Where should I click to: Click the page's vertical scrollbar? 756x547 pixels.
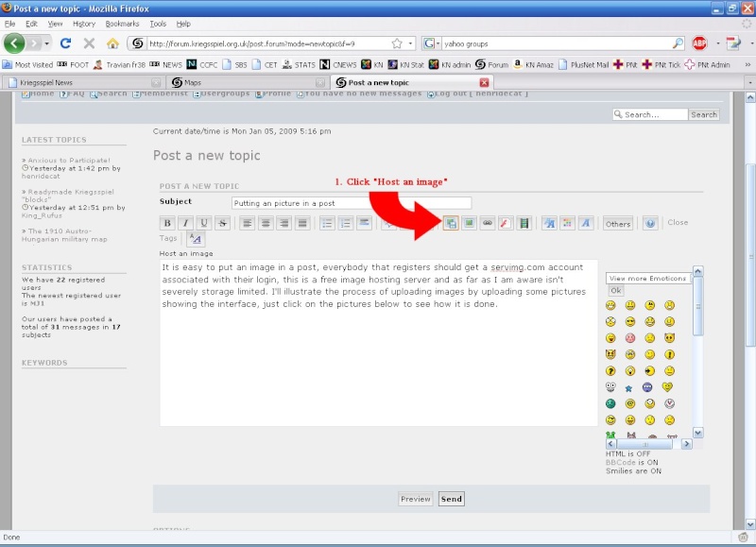(x=750, y=255)
